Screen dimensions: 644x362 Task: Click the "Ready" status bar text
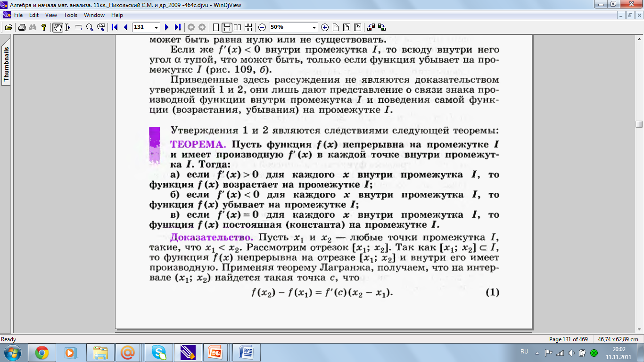[8, 339]
